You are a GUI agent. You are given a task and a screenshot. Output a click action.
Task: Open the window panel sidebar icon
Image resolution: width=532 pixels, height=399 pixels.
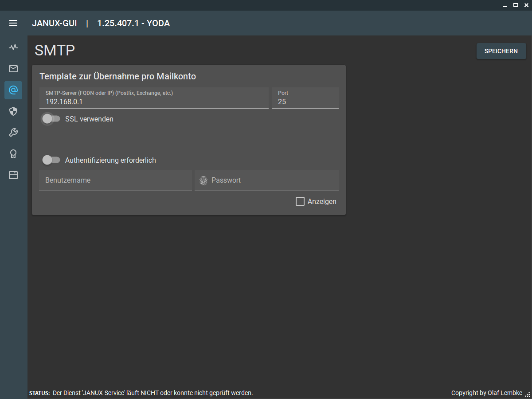[13, 175]
